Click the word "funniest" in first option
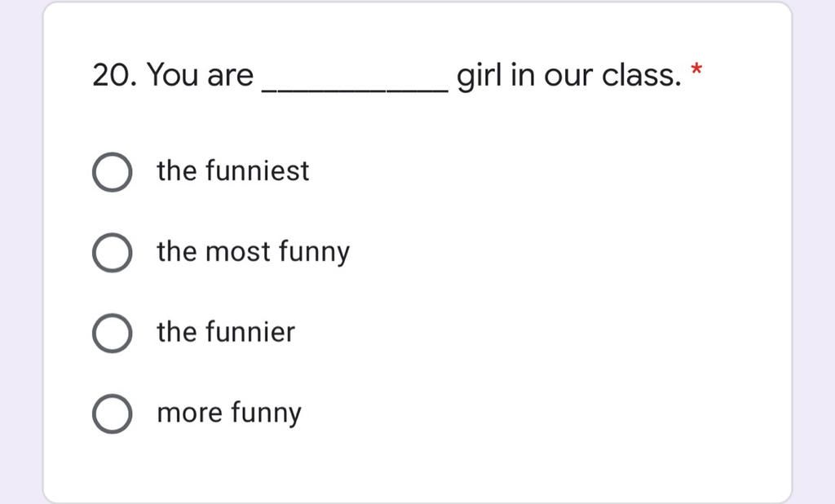This screenshot has height=504, width=835. coord(257,171)
